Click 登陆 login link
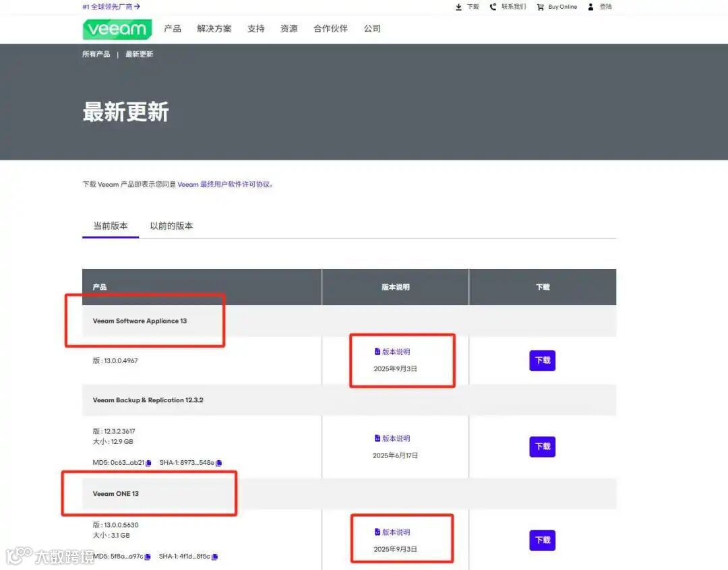The width and height of the screenshot is (728, 570). tap(605, 7)
